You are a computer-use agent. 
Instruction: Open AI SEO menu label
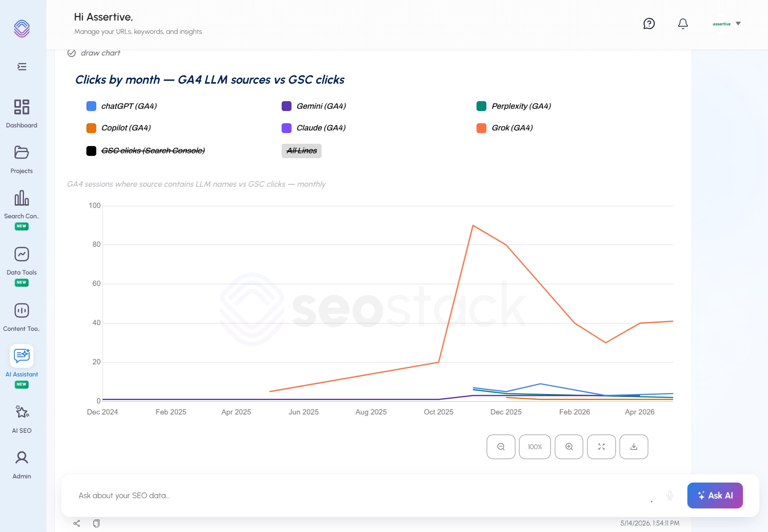(22, 430)
